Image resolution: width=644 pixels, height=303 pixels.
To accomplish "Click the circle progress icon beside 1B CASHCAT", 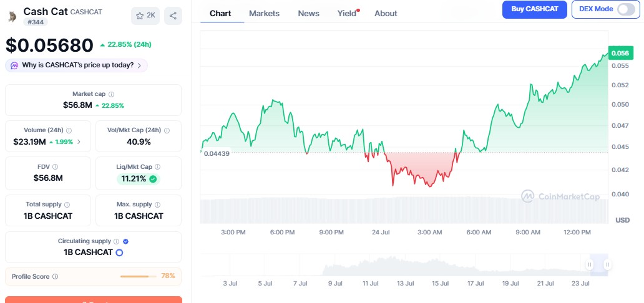I will (119, 252).
